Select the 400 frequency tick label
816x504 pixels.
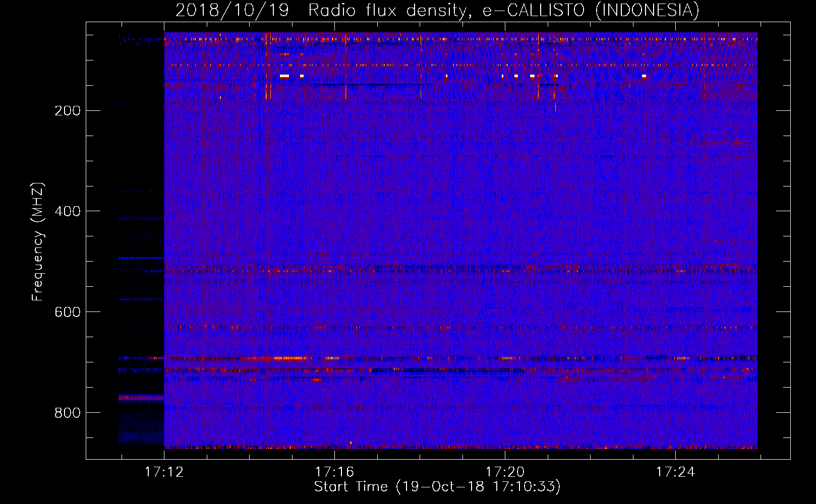(68, 211)
